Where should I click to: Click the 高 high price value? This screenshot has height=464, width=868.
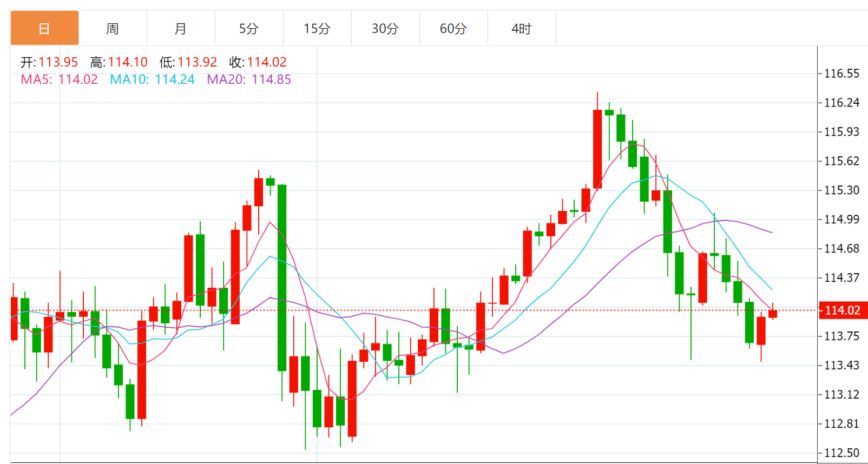tap(127, 62)
